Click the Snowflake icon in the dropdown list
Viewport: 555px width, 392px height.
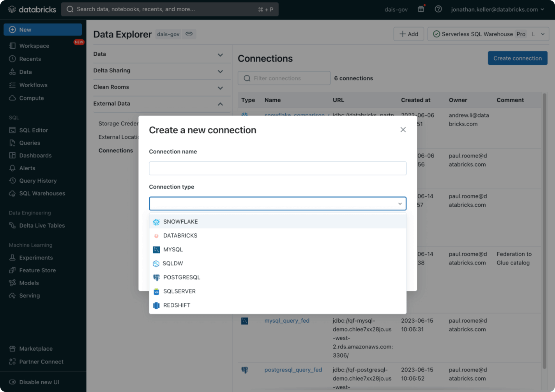click(156, 222)
